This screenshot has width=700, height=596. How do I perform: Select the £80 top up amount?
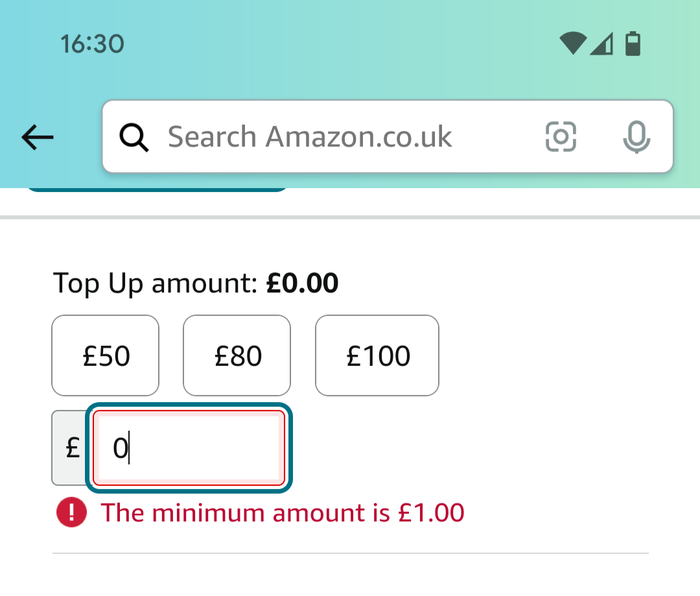[237, 355]
